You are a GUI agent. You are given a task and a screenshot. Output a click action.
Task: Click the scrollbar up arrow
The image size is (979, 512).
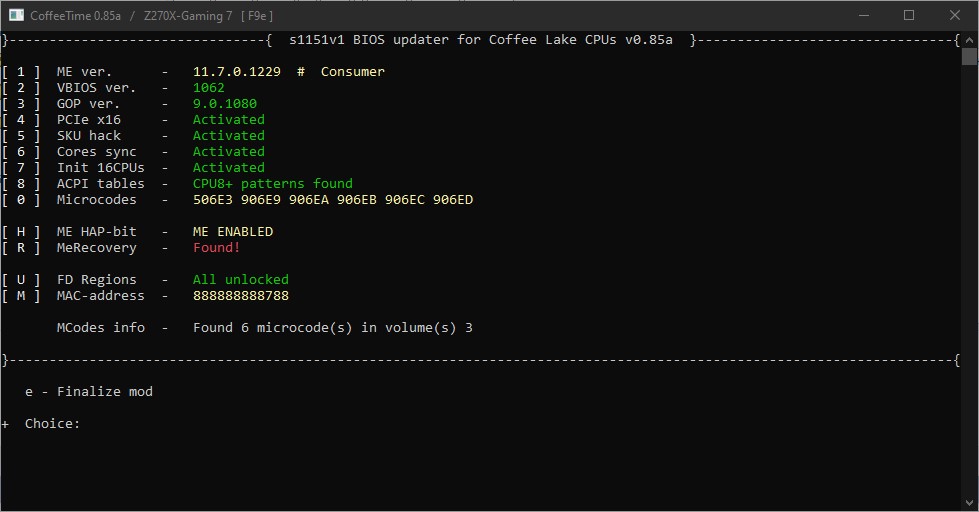click(x=970, y=40)
